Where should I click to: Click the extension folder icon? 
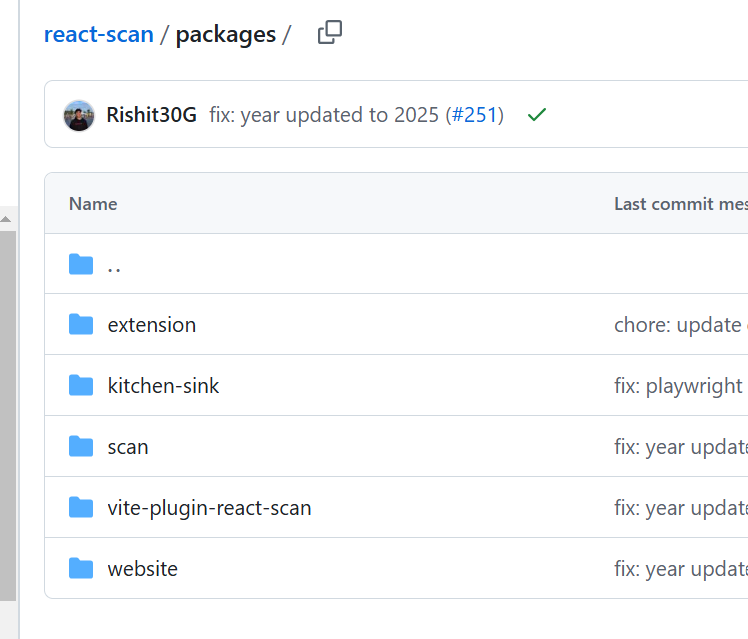point(81,325)
